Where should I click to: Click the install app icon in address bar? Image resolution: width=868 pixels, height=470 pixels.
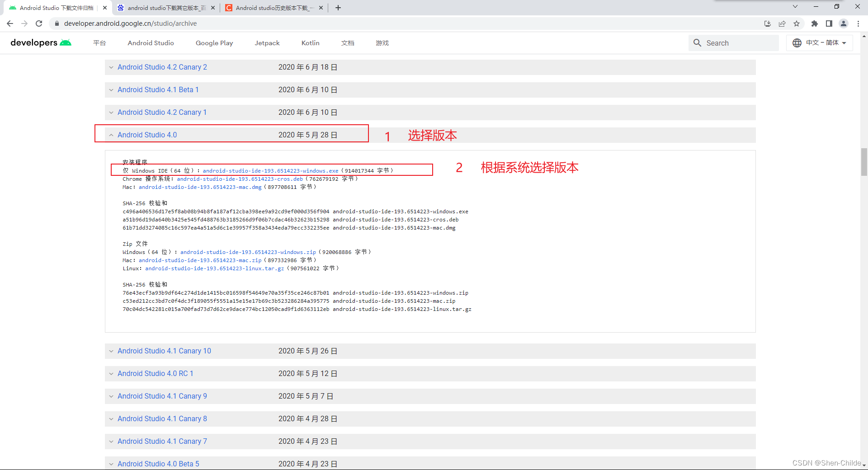coord(768,23)
